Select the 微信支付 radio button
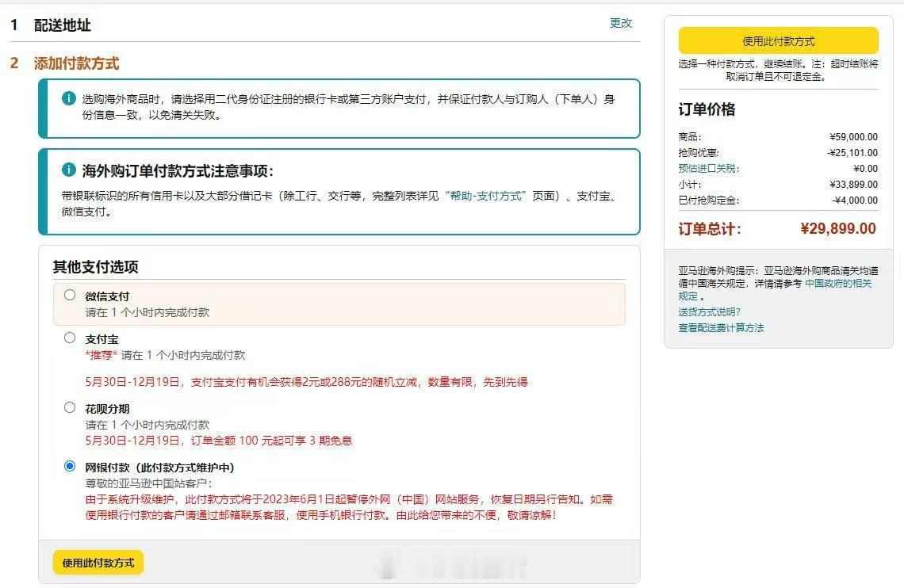This screenshot has width=904, height=588. click(x=70, y=295)
